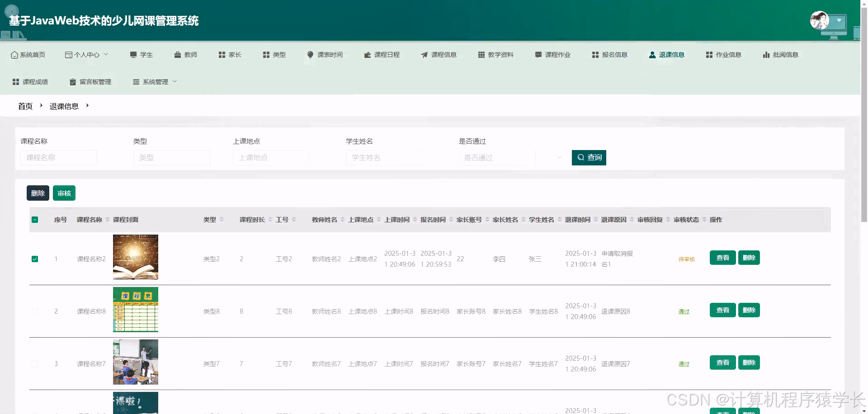Viewport: 868px width, 414px height.
Task: Open 报名信息 menu item
Action: (x=609, y=55)
